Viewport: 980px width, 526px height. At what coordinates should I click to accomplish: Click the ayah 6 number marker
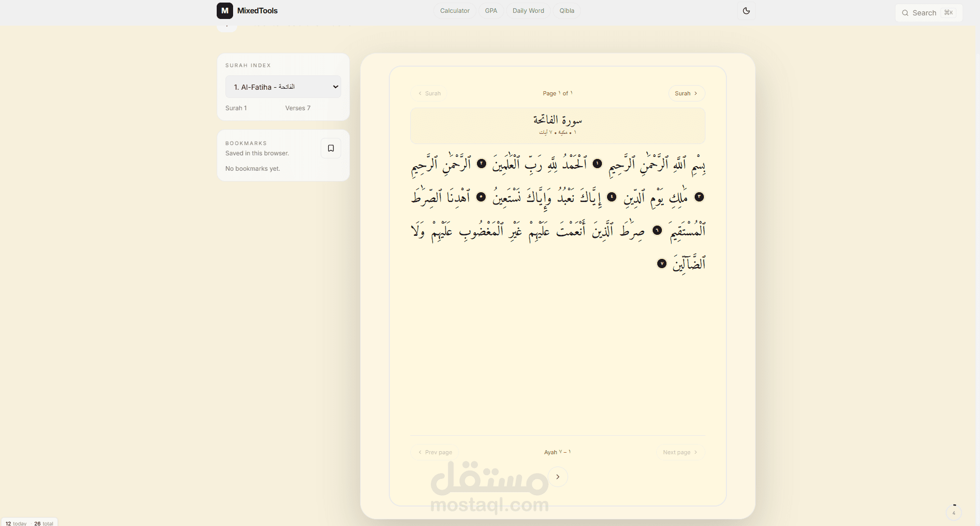657,230
